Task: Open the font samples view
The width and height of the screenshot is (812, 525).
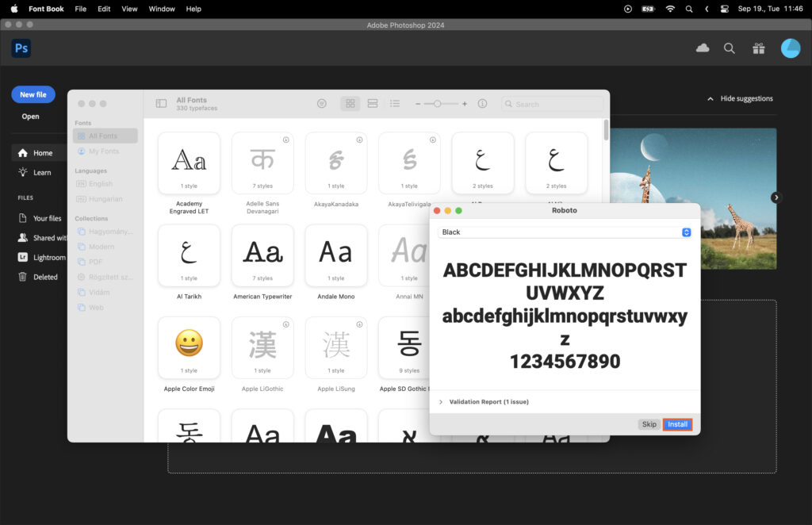Action: tap(372, 103)
